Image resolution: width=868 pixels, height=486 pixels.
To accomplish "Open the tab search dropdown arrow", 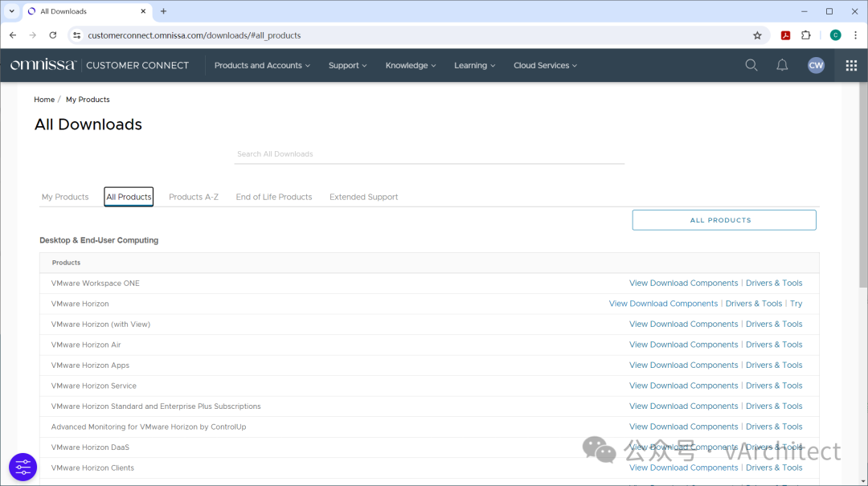I will pyautogui.click(x=11, y=11).
